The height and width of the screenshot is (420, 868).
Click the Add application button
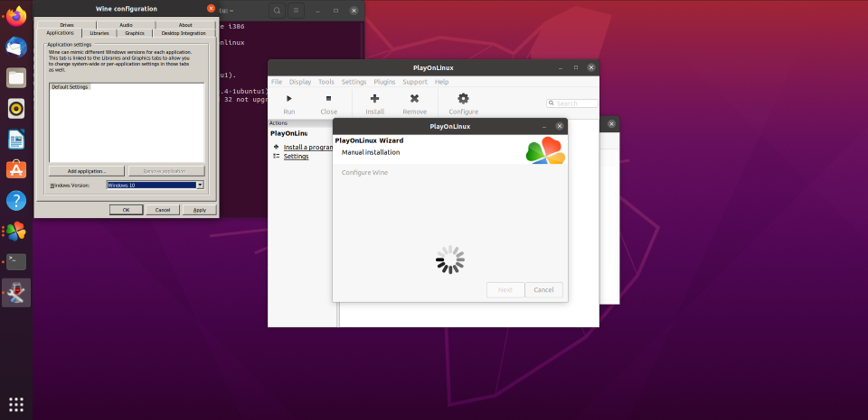point(87,171)
